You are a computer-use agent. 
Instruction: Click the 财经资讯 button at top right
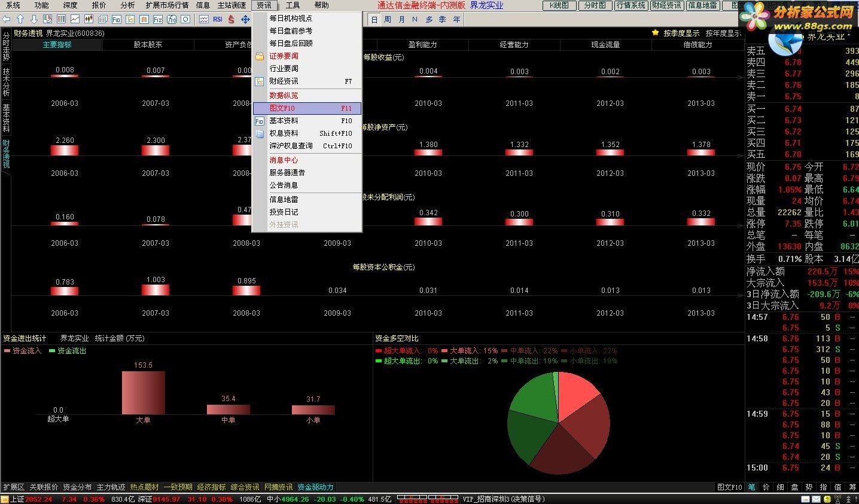pyautogui.click(x=667, y=5)
